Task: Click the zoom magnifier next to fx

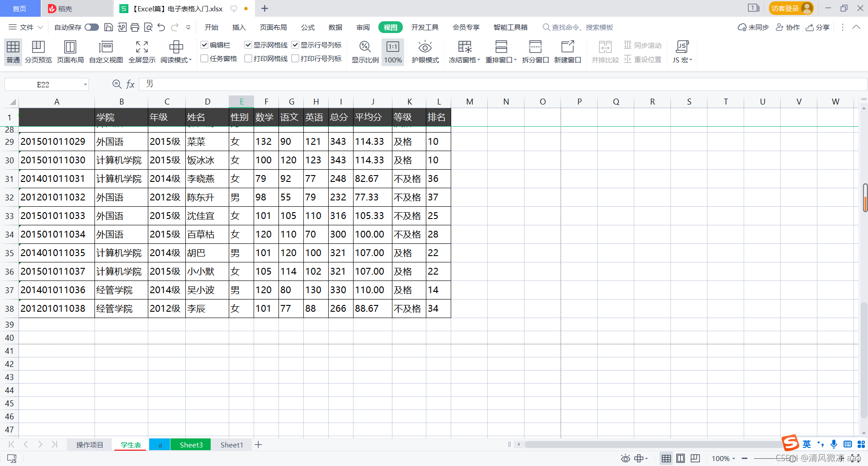Action: (117, 84)
